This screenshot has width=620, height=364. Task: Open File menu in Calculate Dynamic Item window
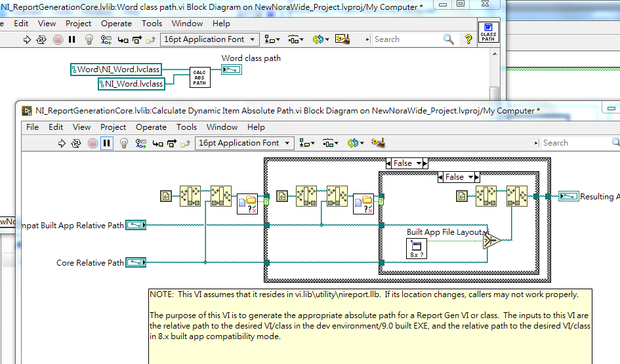[x=32, y=127]
